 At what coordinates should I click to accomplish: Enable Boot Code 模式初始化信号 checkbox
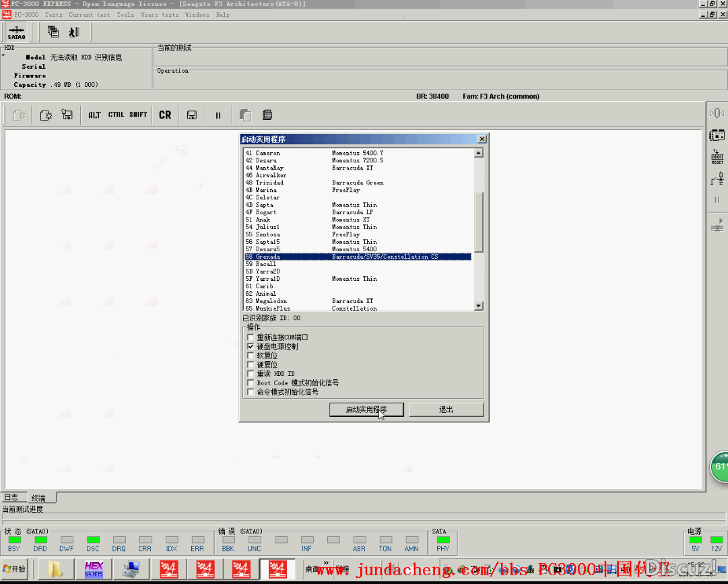coord(251,383)
